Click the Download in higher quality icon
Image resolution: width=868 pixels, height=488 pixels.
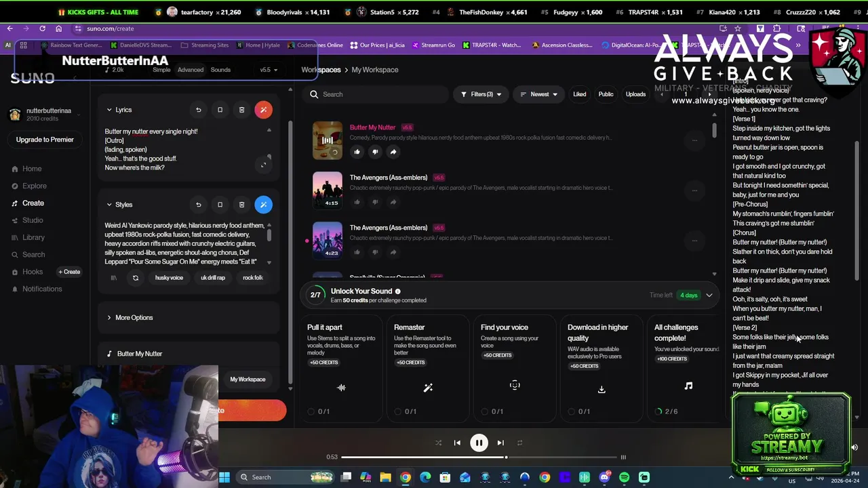coord(601,389)
